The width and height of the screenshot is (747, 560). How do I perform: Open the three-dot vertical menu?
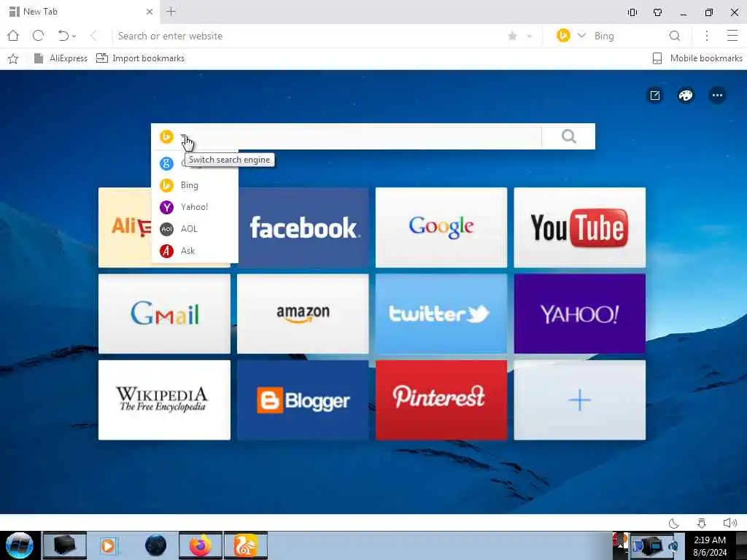tap(706, 36)
